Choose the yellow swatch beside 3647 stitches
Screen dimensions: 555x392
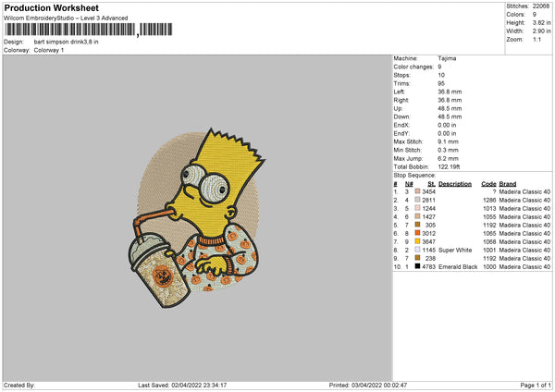[418, 241]
